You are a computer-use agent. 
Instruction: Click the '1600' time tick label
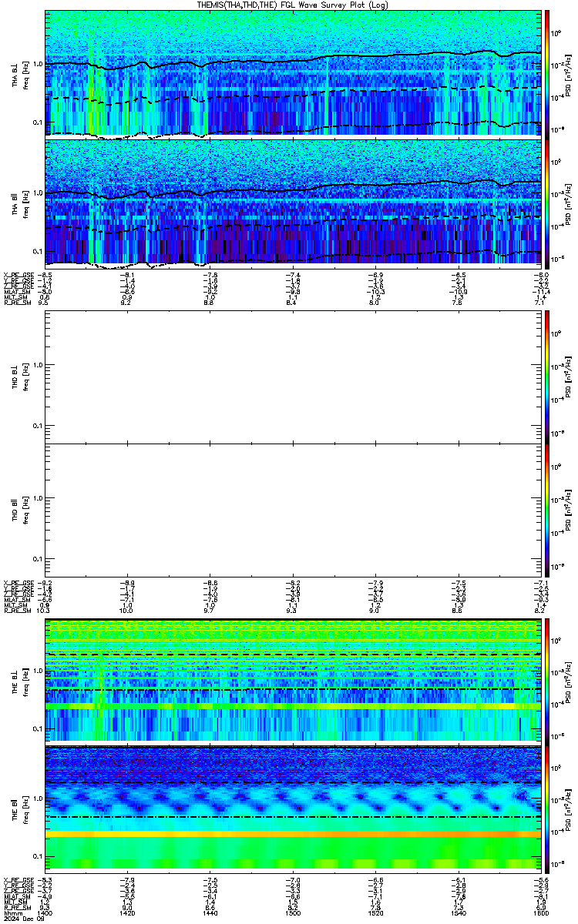click(x=541, y=912)
